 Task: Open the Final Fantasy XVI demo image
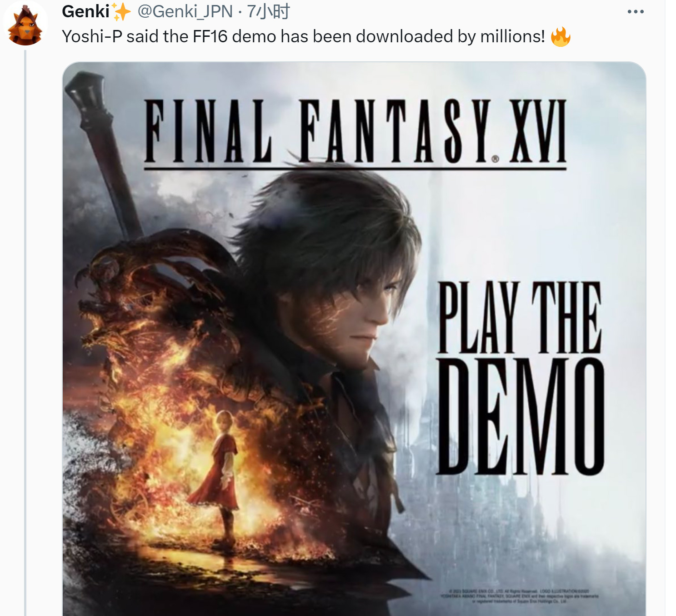point(354,339)
